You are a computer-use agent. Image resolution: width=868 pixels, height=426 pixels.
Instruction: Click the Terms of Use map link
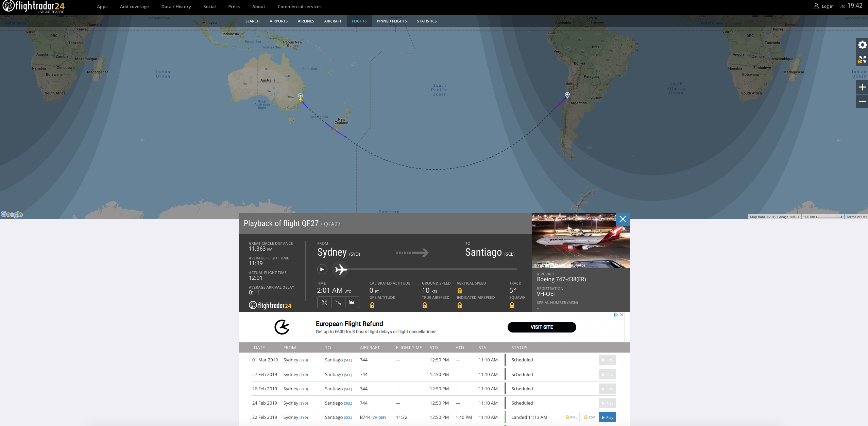(856, 217)
